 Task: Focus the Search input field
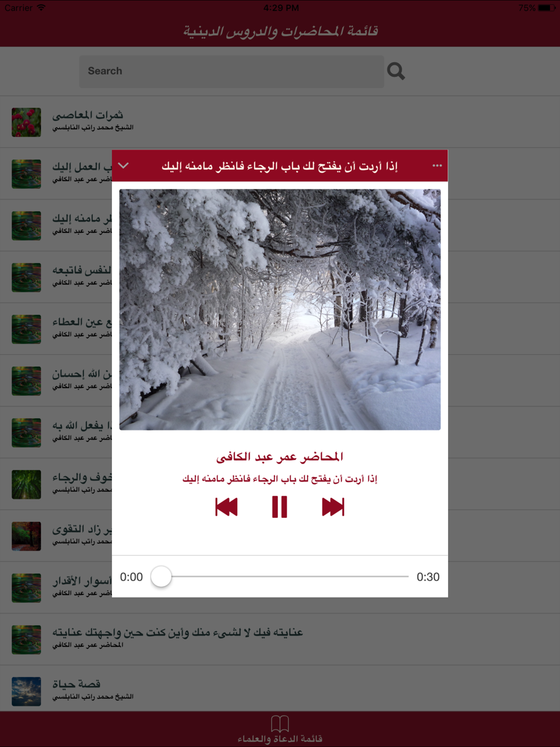[232, 71]
